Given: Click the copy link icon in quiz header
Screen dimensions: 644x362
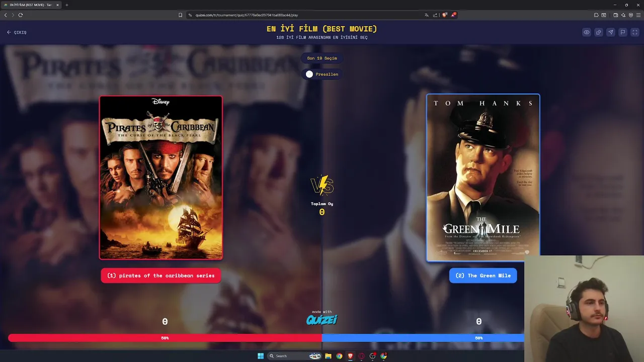Looking at the screenshot, I should click(x=599, y=32).
